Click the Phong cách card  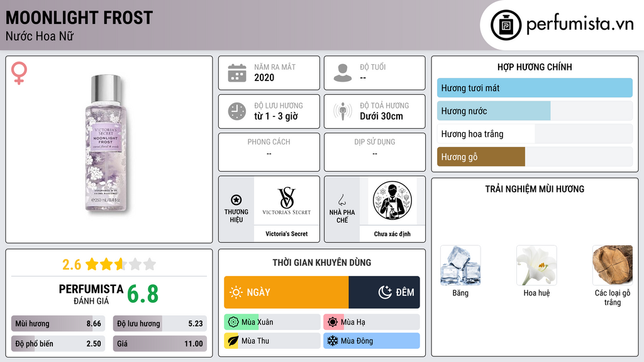pos(269,152)
